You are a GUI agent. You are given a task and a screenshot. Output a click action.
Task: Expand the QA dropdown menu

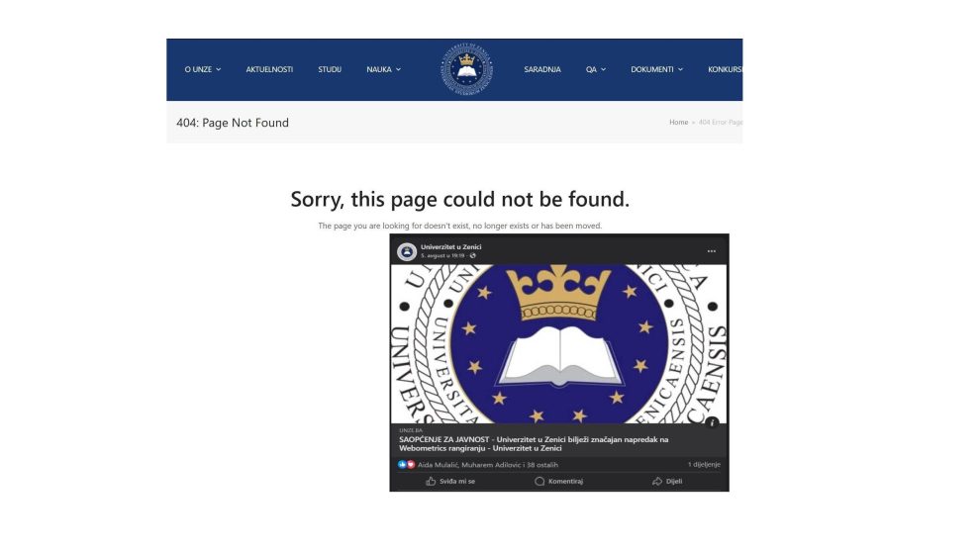point(596,69)
